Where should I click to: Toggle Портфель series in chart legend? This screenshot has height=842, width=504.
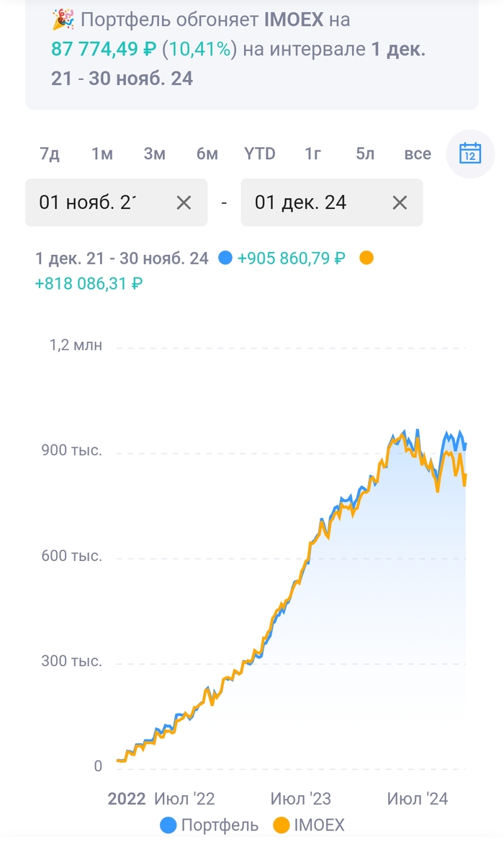coord(209,825)
